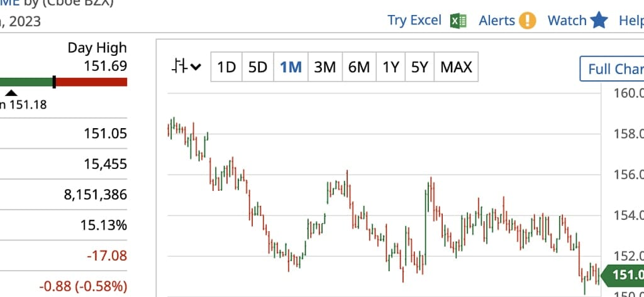Click the Try Excel link
The height and width of the screenshot is (297, 644).
pos(414,20)
